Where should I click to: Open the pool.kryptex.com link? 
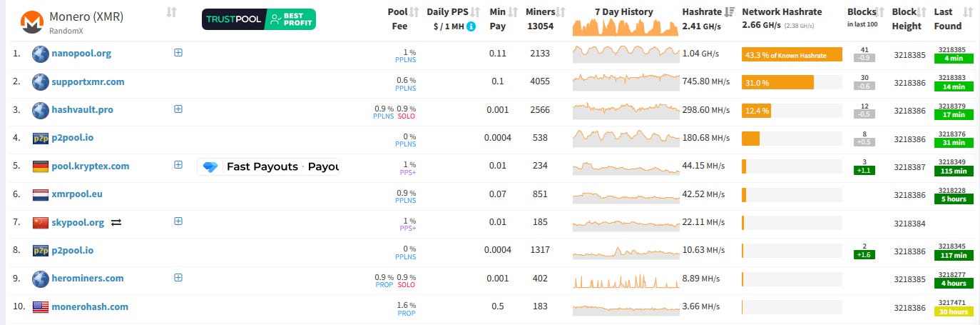[91, 166]
